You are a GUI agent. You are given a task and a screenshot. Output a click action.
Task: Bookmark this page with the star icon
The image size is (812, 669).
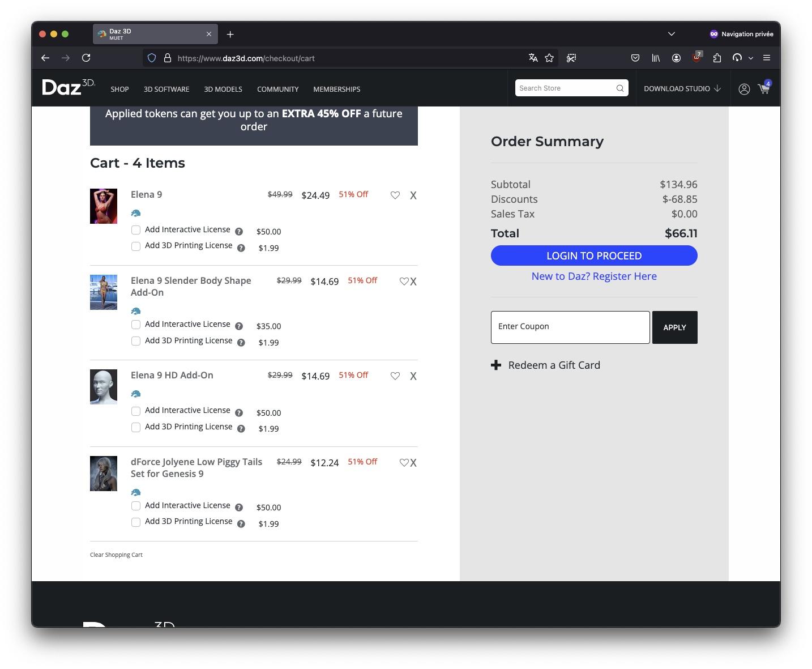(x=549, y=58)
